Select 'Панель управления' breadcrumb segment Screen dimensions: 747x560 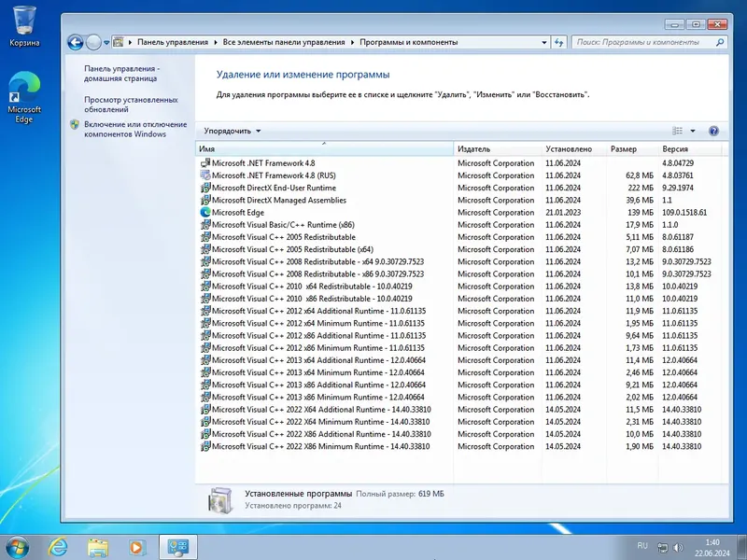(x=173, y=42)
